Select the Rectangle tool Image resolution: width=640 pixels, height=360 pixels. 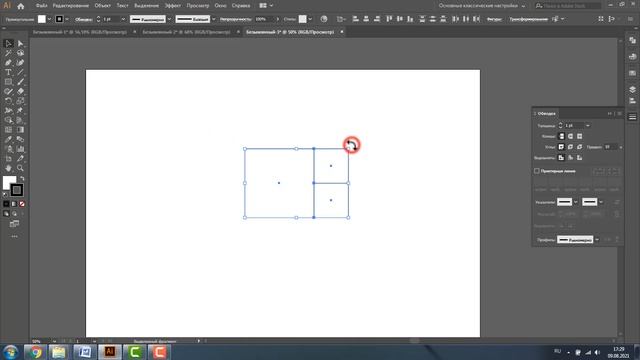click(8, 82)
